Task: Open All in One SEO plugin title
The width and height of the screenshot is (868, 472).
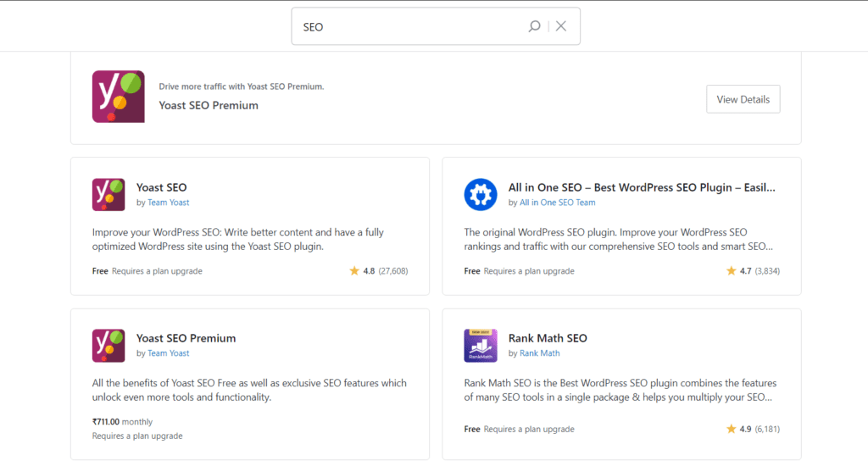Action: pyautogui.click(x=642, y=187)
